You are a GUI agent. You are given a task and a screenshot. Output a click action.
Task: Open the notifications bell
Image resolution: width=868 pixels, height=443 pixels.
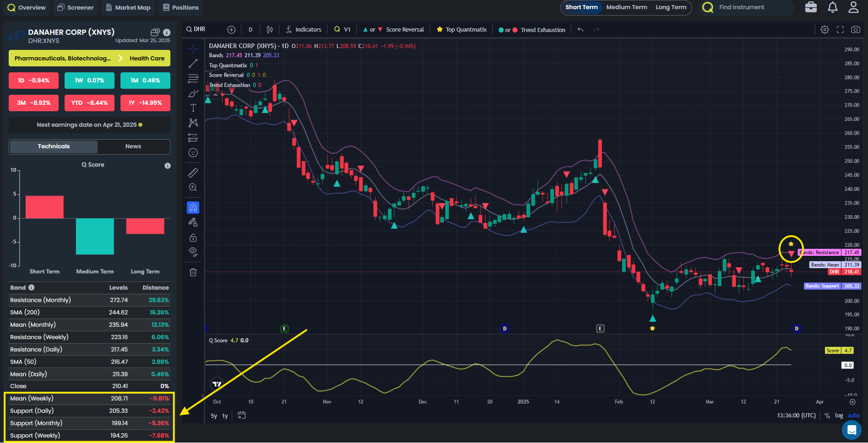click(x=832, y=7)
